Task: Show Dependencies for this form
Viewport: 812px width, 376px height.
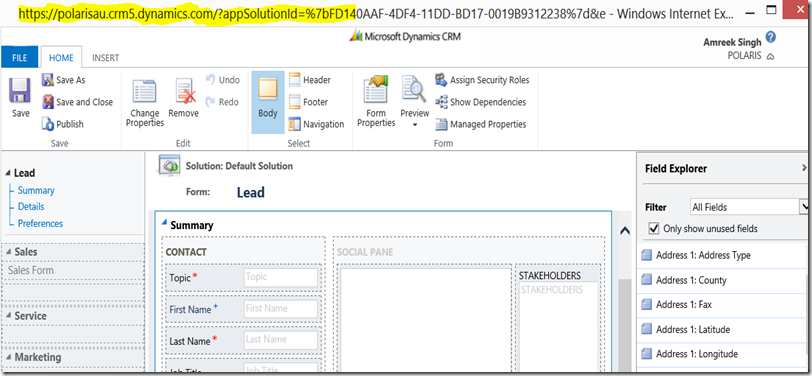Action: coord(481,102)
